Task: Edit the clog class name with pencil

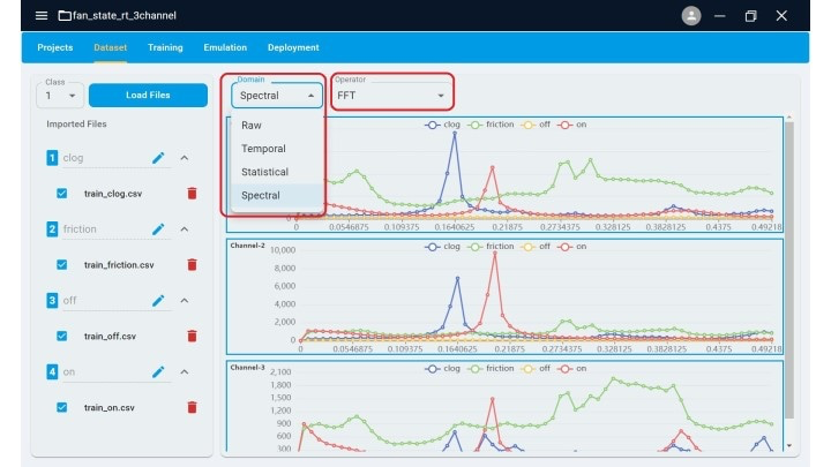Action: point(158,158)
